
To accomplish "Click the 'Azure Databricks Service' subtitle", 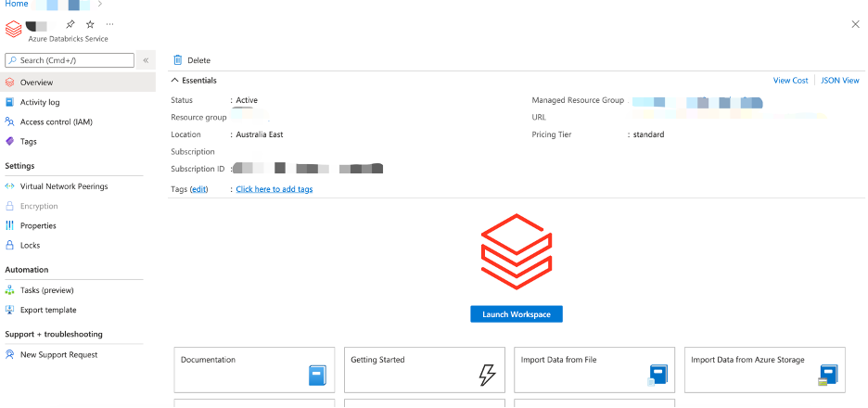I will click(x=68, y=39).
